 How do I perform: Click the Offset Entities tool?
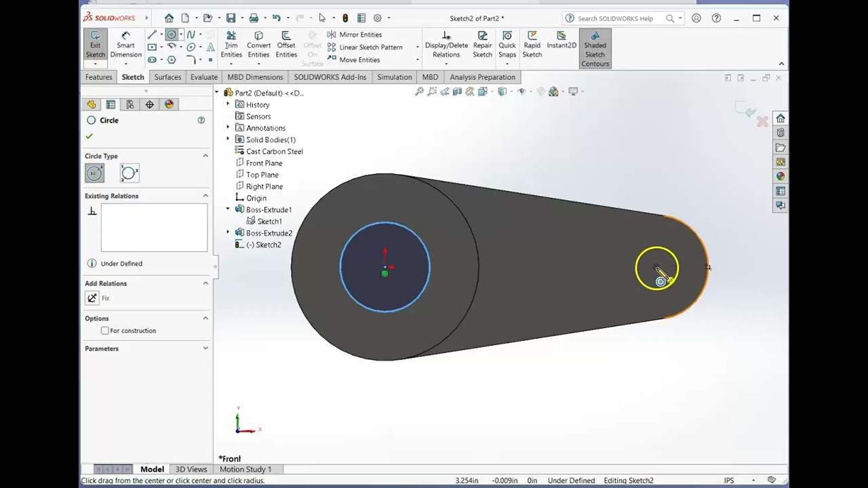(x=286, y=45)
